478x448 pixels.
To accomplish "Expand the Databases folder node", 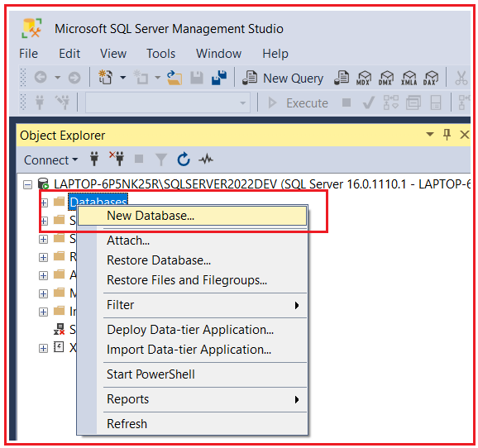I will pos(44,203).
